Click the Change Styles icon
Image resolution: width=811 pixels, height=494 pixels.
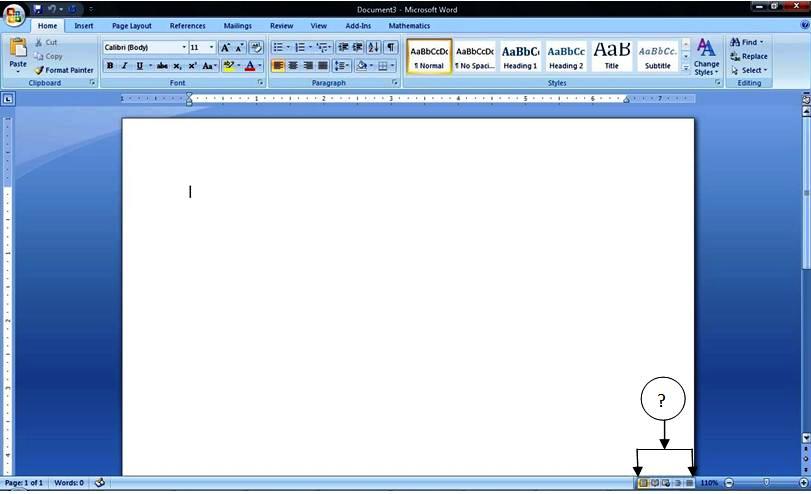[x=706, y=56]
